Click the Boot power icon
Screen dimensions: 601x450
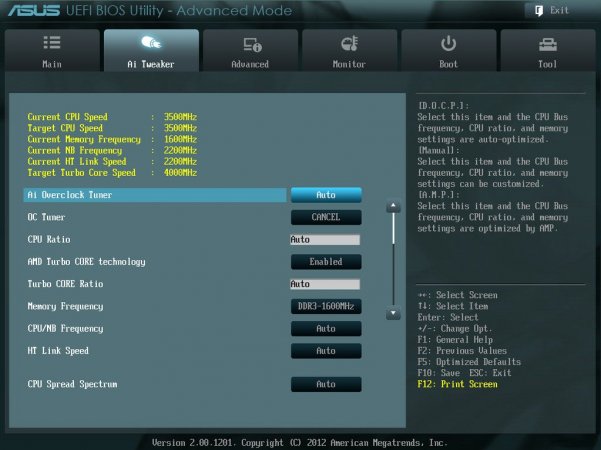[448, 44]
